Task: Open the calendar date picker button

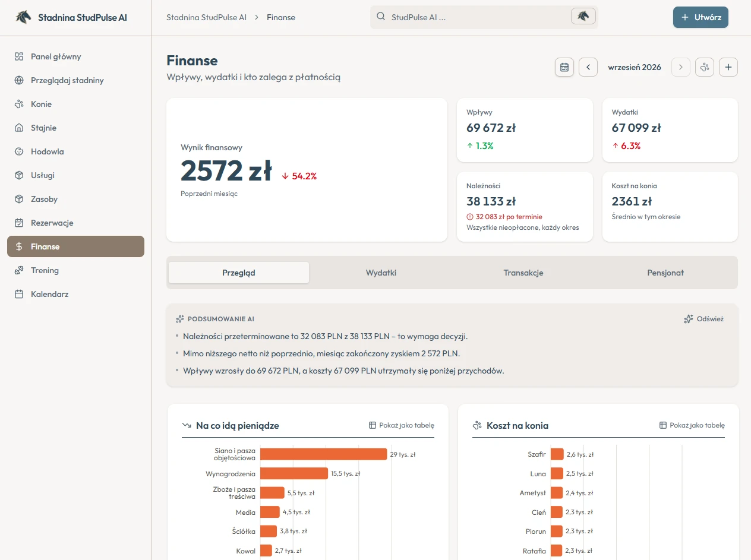Action: pyautogui.click(x=564, y=67)
